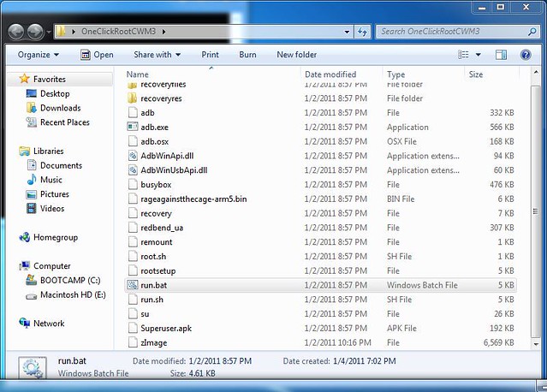Image resolution: width=547 pixels, height=392 pixels.
Task: Click Open in the toolbar
Action: pyautogui.click(x=97, y=55)
